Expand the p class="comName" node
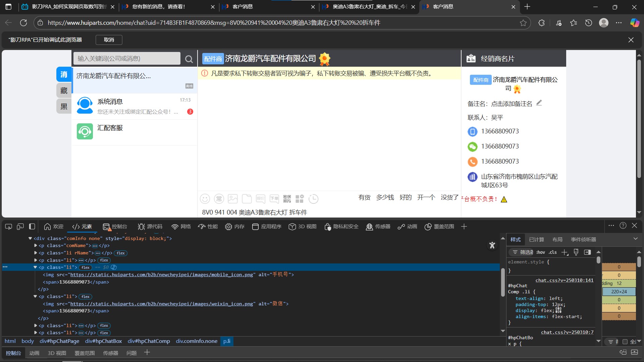Viewport: 644px width, 362px height. click(x=36, y=245)
